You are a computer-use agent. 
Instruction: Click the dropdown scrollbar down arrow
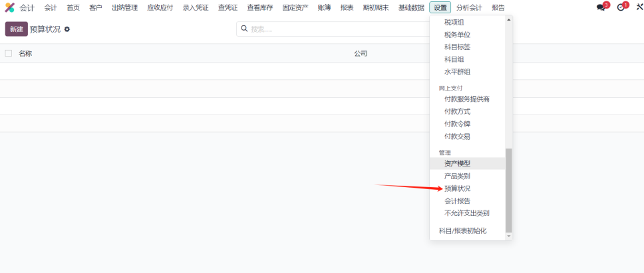pos(509,236)
